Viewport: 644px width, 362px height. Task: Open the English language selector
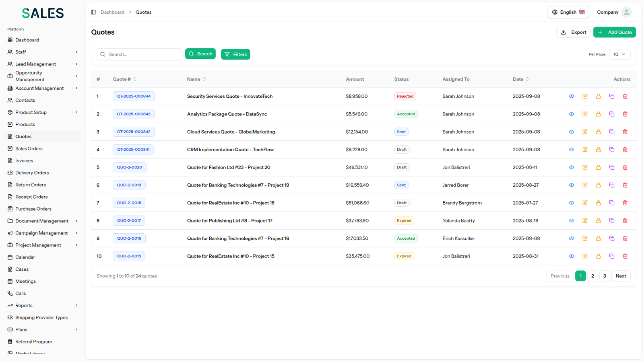pos(568,12)
